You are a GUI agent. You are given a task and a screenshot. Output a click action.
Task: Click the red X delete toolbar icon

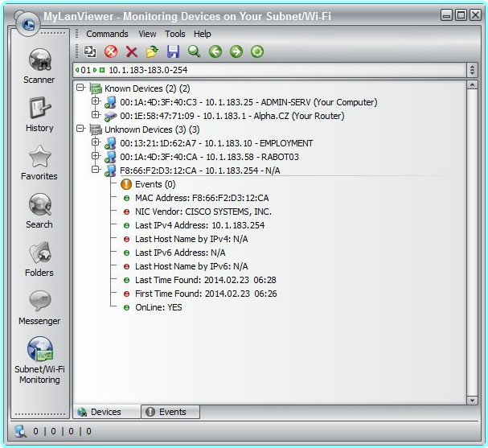pyautogui.click(x=132, y=51)
